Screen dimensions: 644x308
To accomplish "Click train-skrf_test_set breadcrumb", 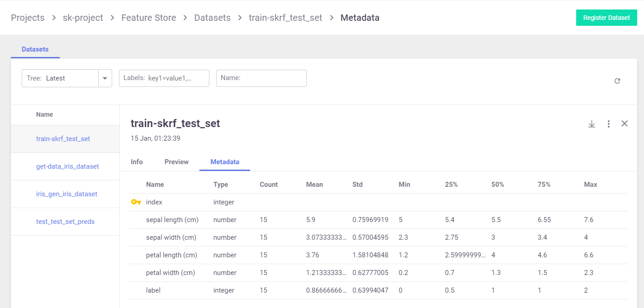I will [x=286, y=18].
